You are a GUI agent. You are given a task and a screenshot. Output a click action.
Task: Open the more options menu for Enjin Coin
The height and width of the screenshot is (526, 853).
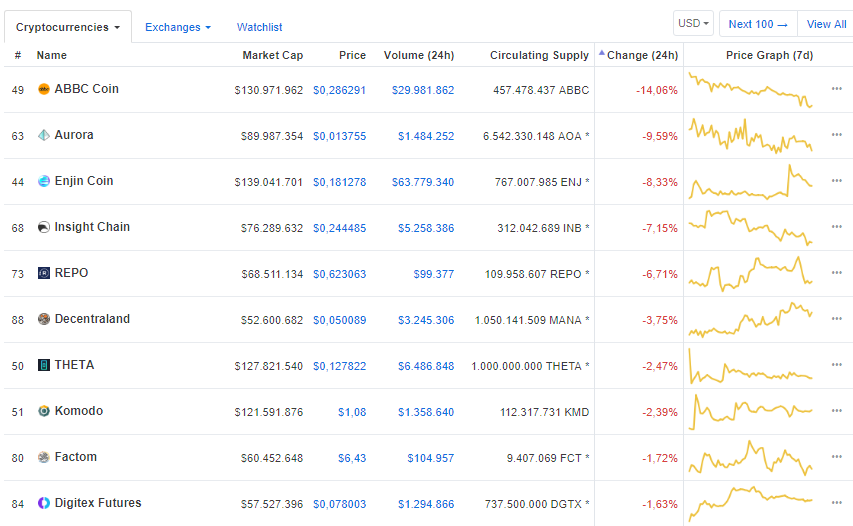[x=837, y=181]
